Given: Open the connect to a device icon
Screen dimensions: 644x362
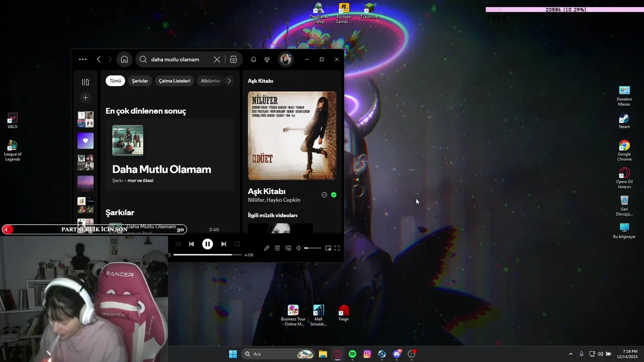Looking at the screenshot, I should [288, 248].
